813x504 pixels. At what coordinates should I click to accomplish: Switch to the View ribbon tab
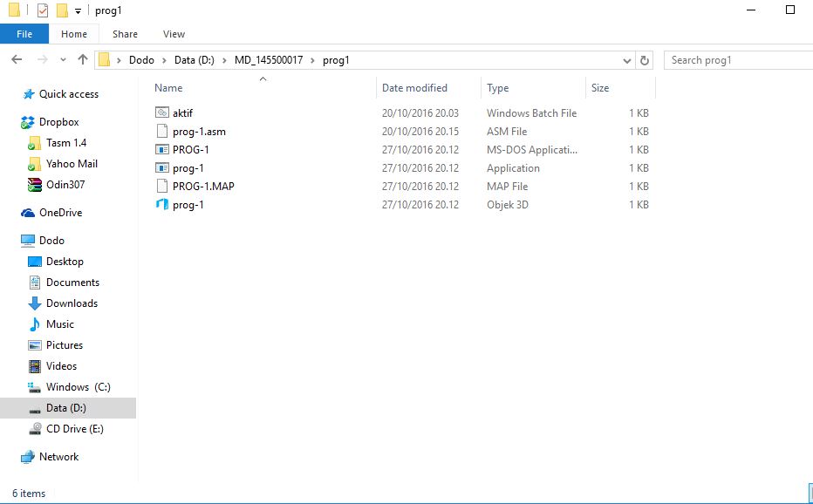174,33
